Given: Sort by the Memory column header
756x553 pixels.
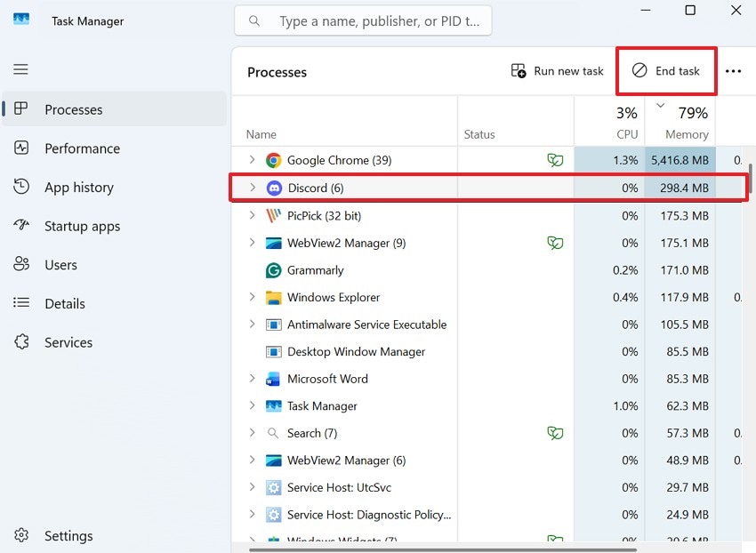Looking at the screenshot, I should (680, 121).
